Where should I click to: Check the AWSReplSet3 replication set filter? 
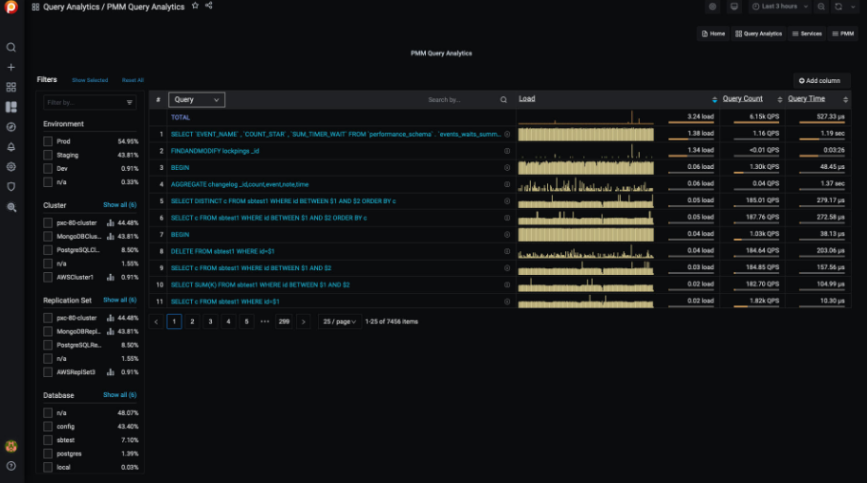click(48, 372)
